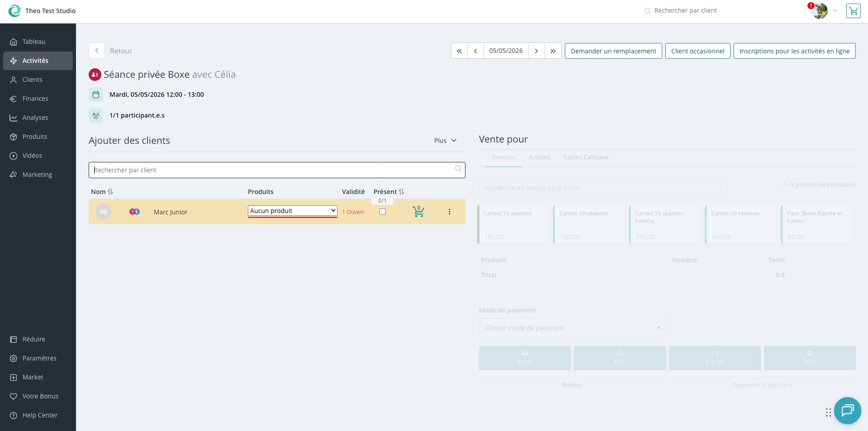
Task: Focus the Rechercher par client field under Ajouter
Action: click(x=271, y=170)
